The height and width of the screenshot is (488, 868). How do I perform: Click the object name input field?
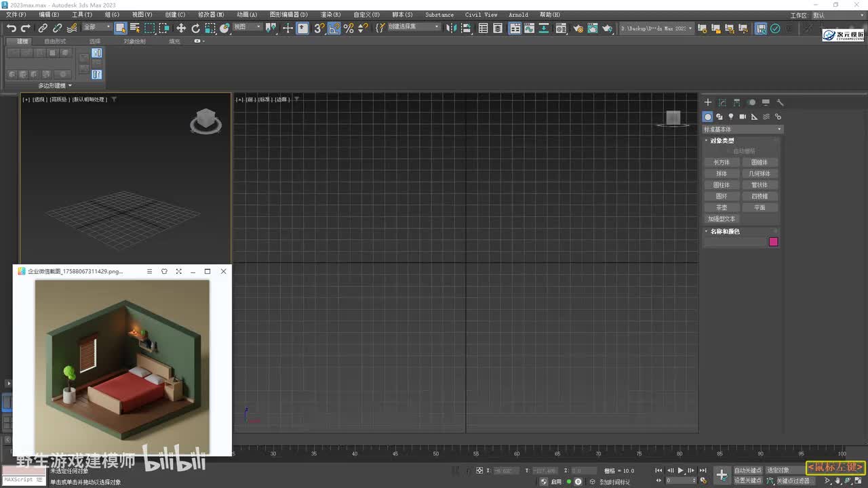coord(735,242)
